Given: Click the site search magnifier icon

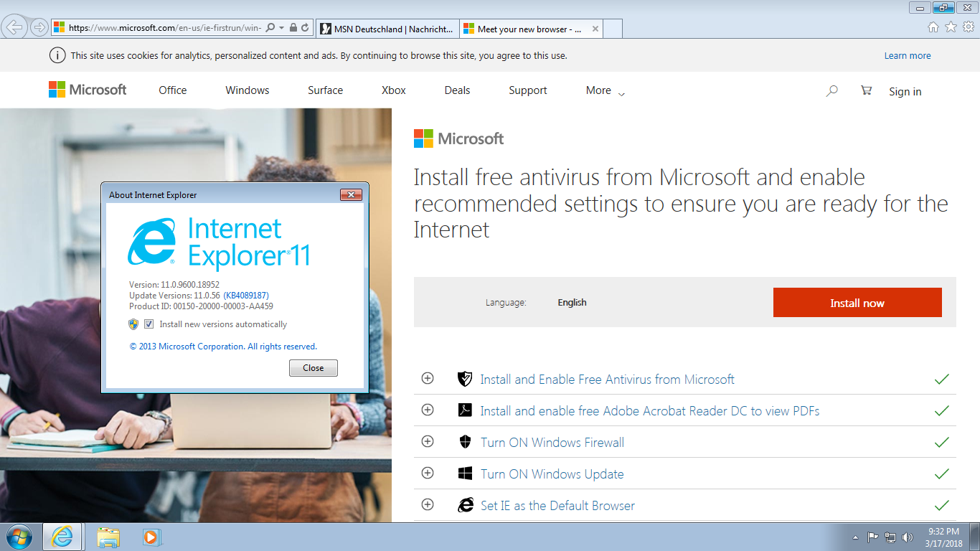Looking at the screenshot, I should [x=832, y=91].
